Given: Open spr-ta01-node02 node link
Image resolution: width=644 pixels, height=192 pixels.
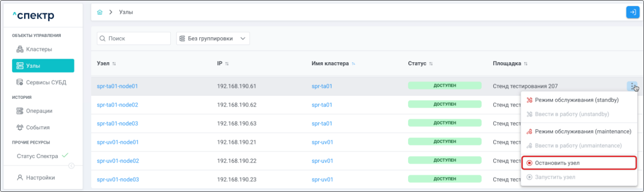Looking at the screenshot, I should (117, 105).
